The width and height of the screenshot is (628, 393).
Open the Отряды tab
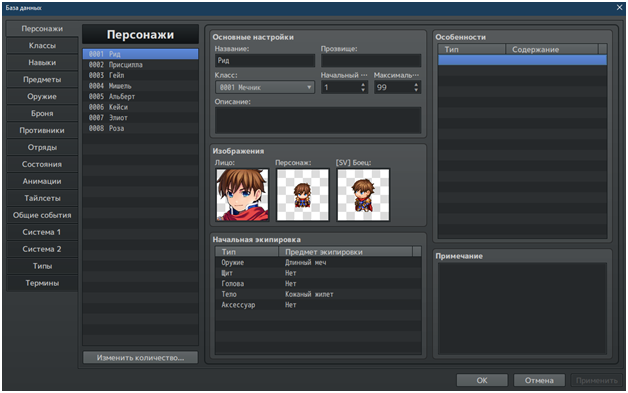coord(42,147)
